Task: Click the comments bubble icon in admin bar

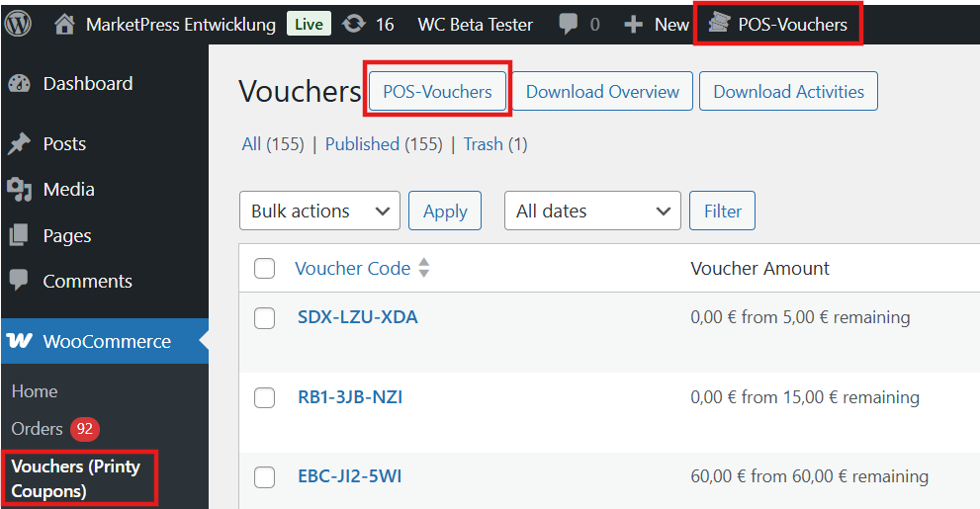Action: [569, 25]
